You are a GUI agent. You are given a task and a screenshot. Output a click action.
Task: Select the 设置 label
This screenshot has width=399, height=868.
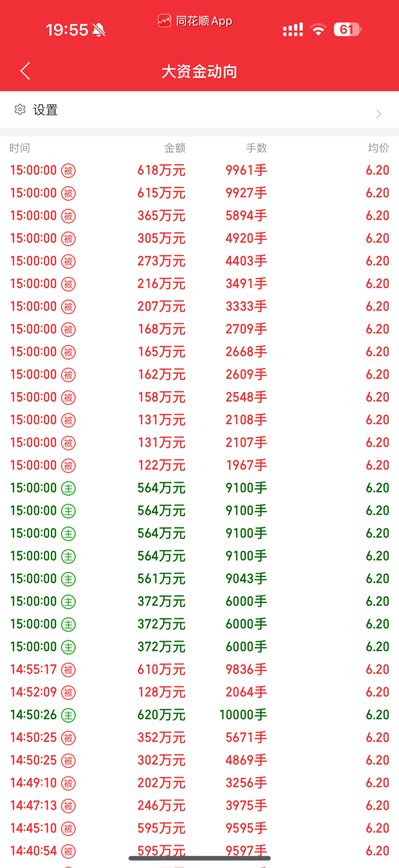tap(45, 110)
